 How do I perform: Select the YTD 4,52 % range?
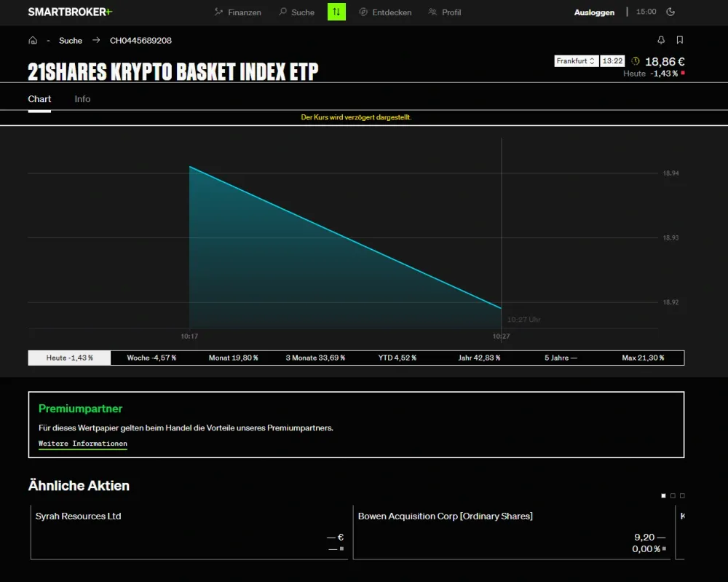click(x=397, y=358)
